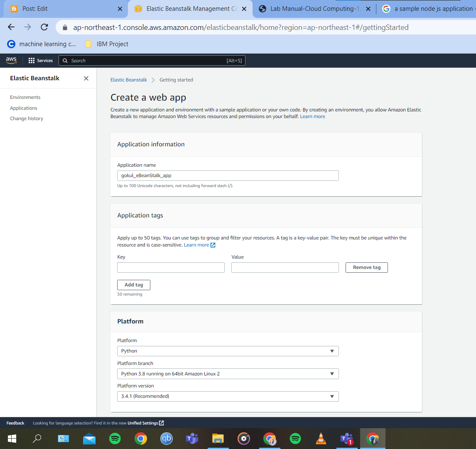Click Learn more in Application tags section
The image size is (476, 449).
[x=196, y=245]
